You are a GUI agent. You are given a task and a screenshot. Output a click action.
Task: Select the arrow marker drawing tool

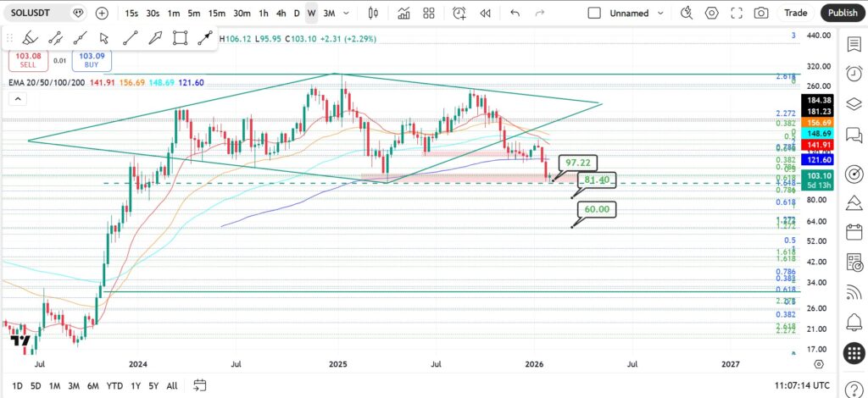pos(155,37)
